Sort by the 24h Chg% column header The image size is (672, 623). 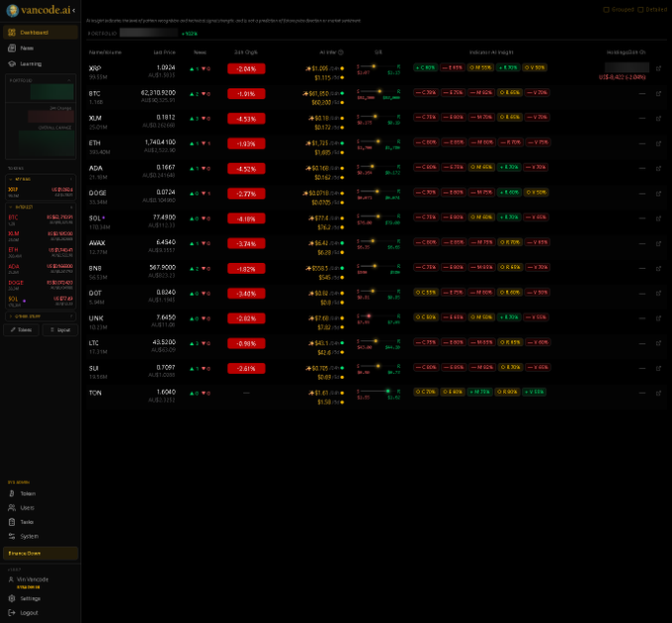[246, 52]
